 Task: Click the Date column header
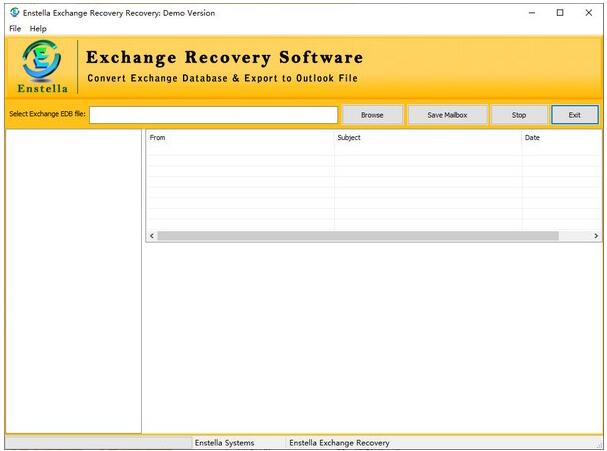(562, 137)
